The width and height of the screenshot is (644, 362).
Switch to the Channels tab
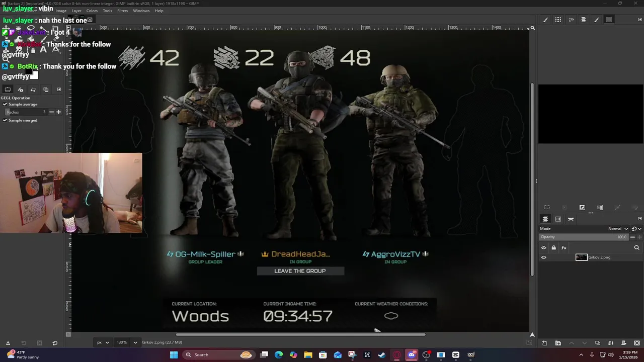(558, 219)
